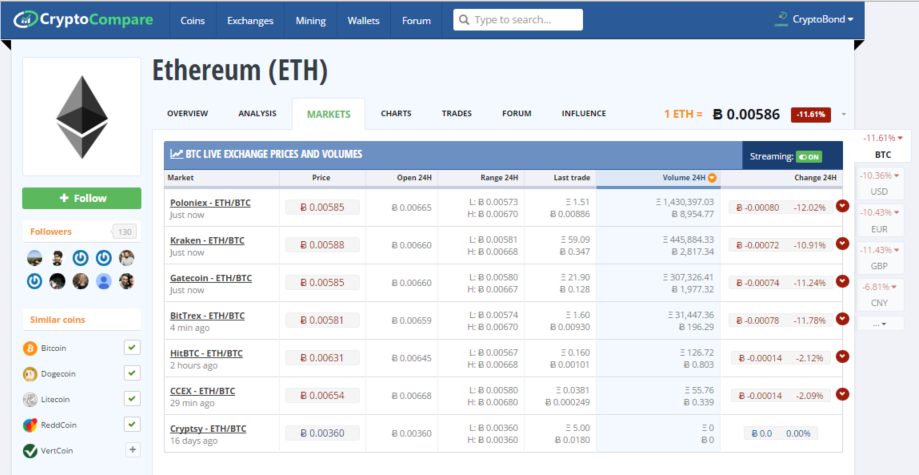Open the CCEX - ETH/BTC link
This screenshot has height=475, width=919.
pyautogui.click(x=203, y=391)
